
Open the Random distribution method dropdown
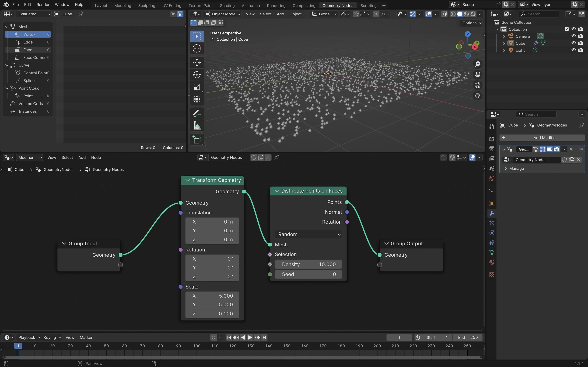pyautogui.click(x=308, y=234)
